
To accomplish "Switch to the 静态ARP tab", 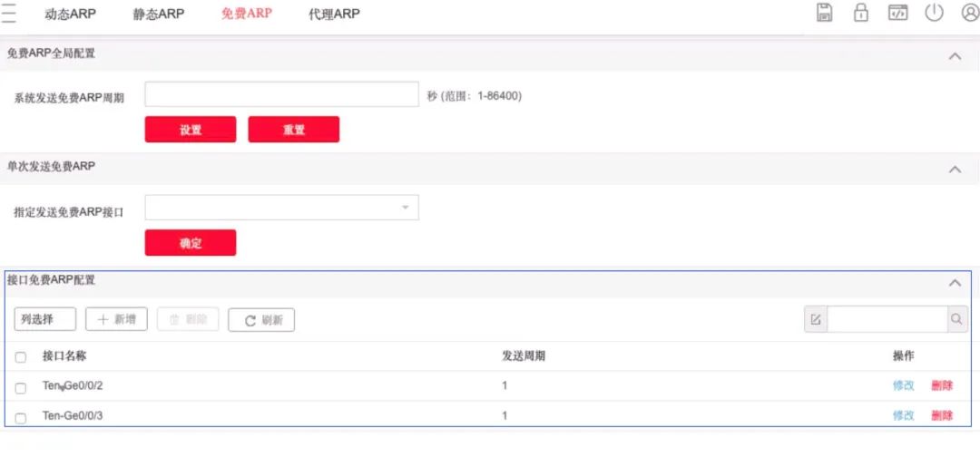I will coord(159,14).
